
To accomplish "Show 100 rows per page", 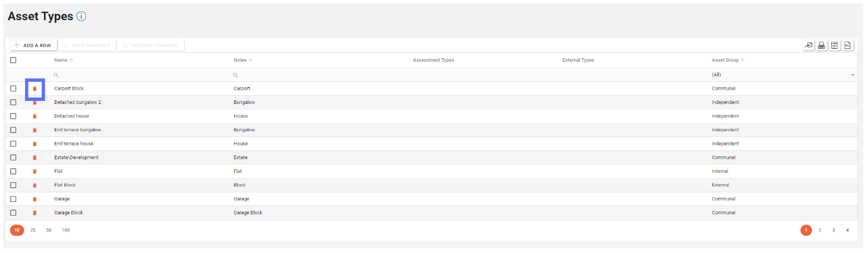I will pos(65,230).
